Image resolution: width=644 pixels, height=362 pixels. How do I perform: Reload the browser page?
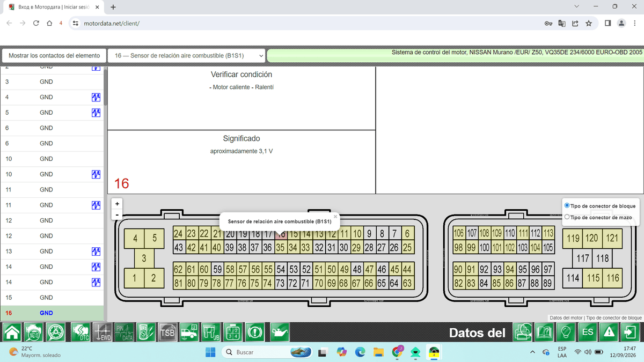(x=36, y=24)
